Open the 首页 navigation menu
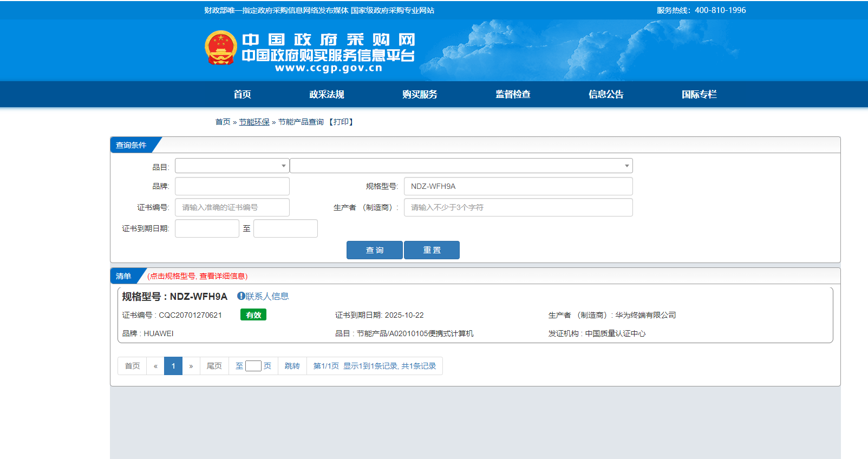Screen dimensions: 868x459 coord(242,94)
